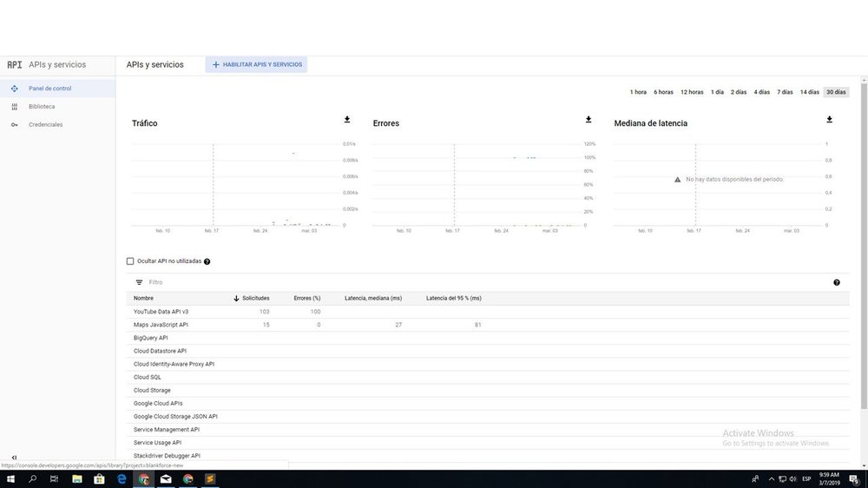Open BigQuery API entry
Screen dimensions: 868x488
coord(150,338)
